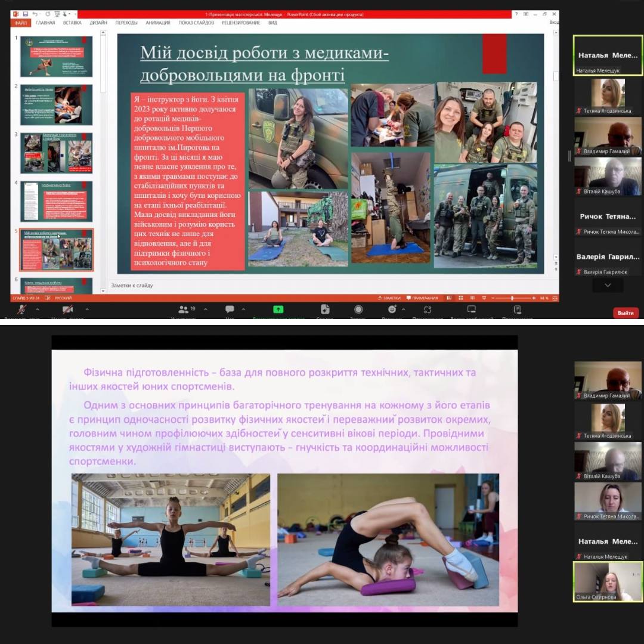The image size is (644, 644).
Task: Expand video options arrow beside camera
Action: [87, 309]
